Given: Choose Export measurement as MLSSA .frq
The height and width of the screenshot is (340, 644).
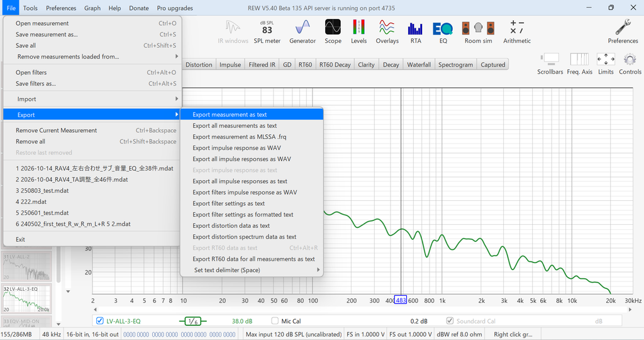Looking at the screenshot, I should [252, 137].
